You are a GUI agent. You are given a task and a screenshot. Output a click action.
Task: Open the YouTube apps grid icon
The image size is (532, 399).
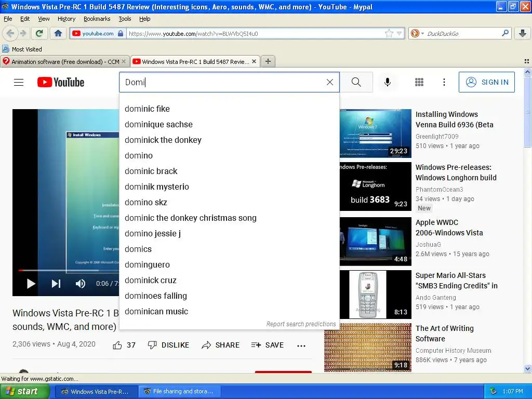click(x=419, y=82)
